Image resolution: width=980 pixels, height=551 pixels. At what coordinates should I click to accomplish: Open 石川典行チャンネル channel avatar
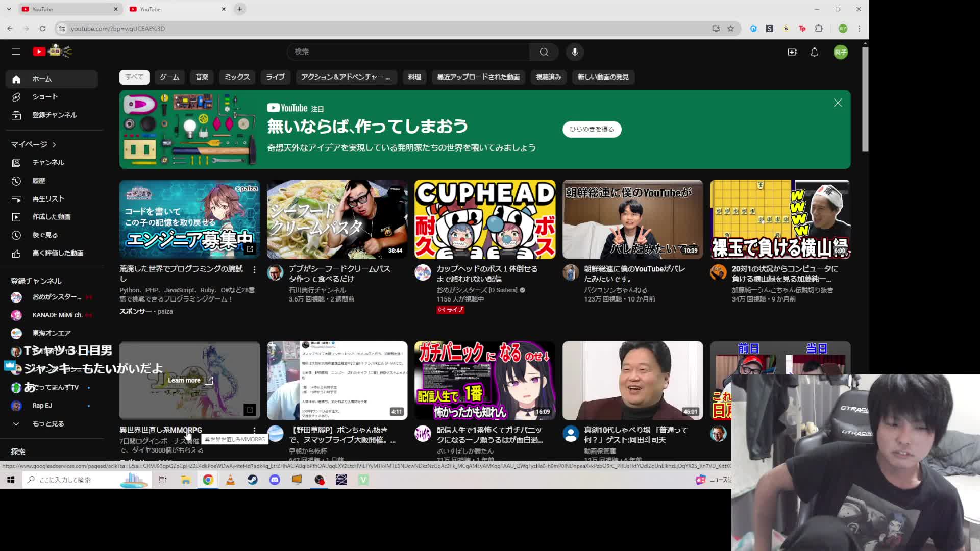coord(275,272)
